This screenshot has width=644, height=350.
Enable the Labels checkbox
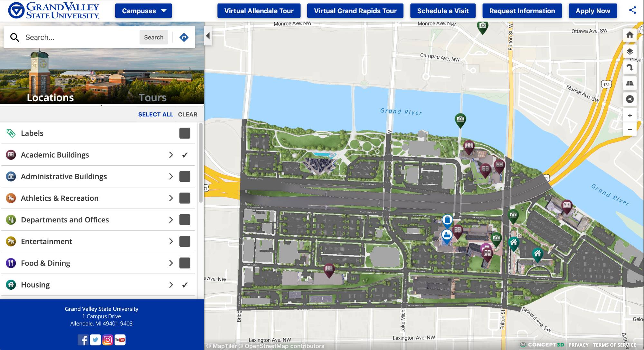pos(185,133)
